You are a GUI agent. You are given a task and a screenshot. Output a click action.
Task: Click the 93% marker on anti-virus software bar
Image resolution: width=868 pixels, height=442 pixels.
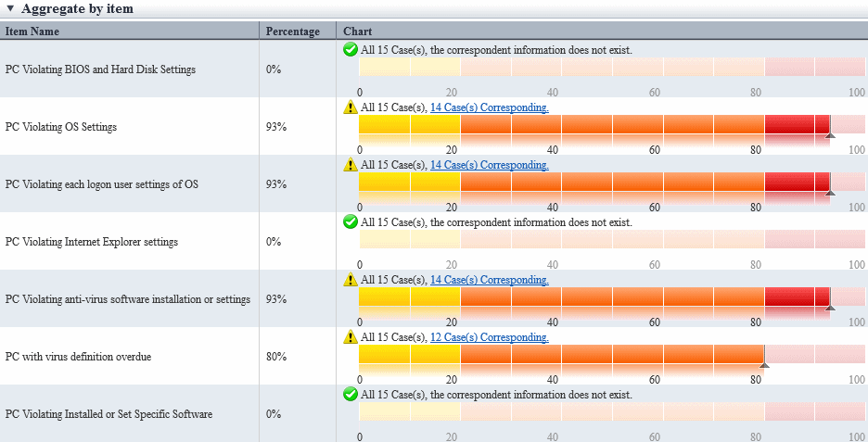click(830, 307)
